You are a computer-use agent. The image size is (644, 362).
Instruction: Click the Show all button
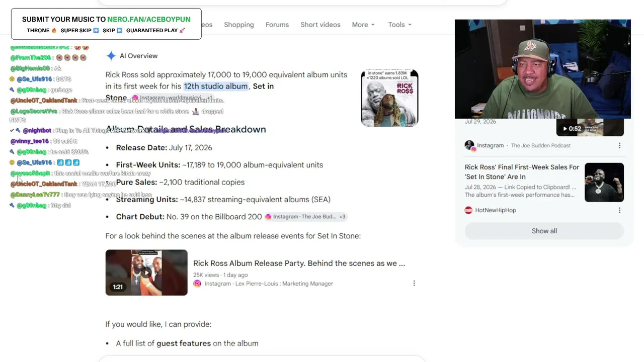pyautogui.click(x=544, y=231)
